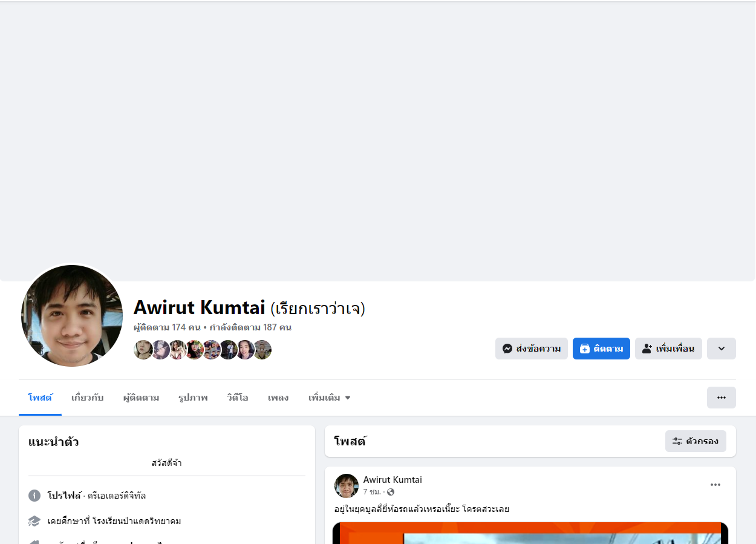Viewport: 756px width, 544px height.
Task: Click the globe public audience icon
Action: click(x=391, y=492)
